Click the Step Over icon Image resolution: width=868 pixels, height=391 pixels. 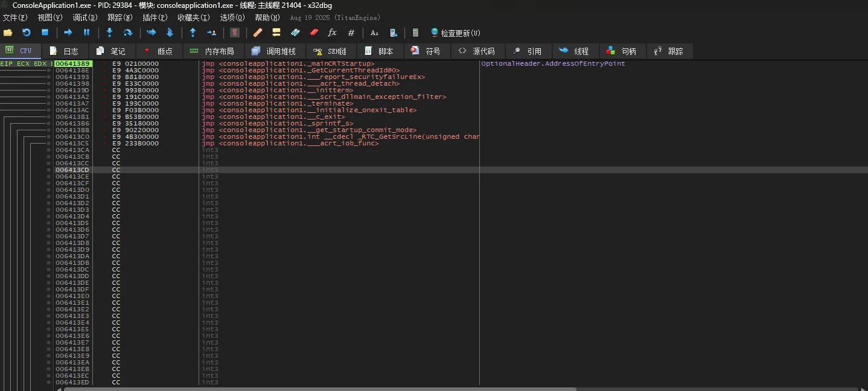click(x=128, y=33)
